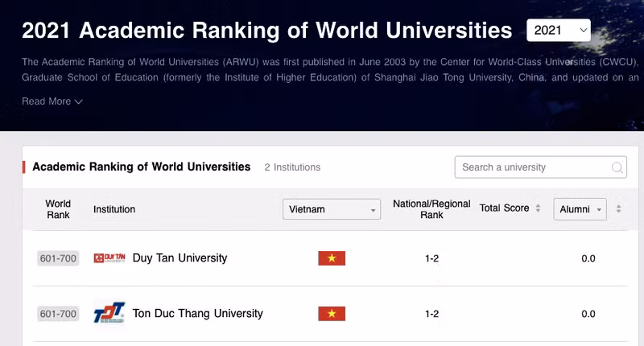Sort by Total Score arrows
Image resolution: width=644 pixels, height=346 pixels.
(538, 208)
